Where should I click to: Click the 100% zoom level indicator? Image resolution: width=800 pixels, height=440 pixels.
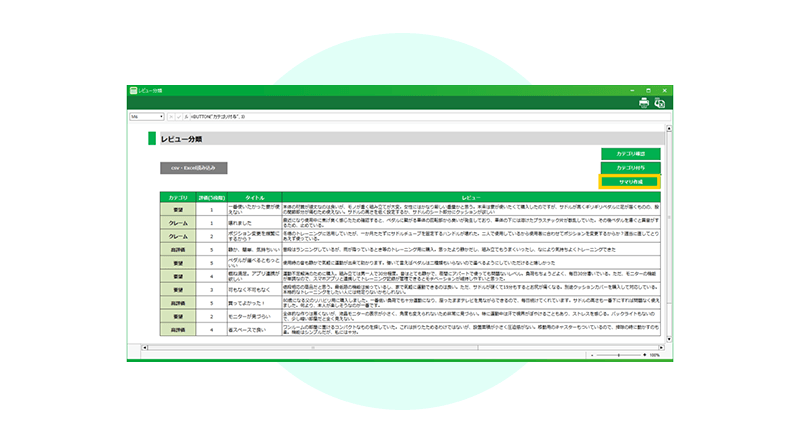pyautogui.click(x=655, y=355)
